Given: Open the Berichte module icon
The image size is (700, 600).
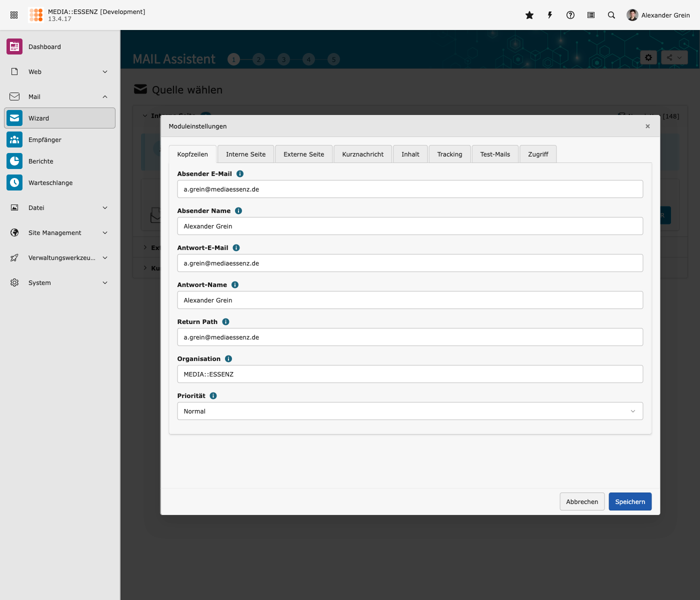Looking at the screenshot, I should [14, 161].
